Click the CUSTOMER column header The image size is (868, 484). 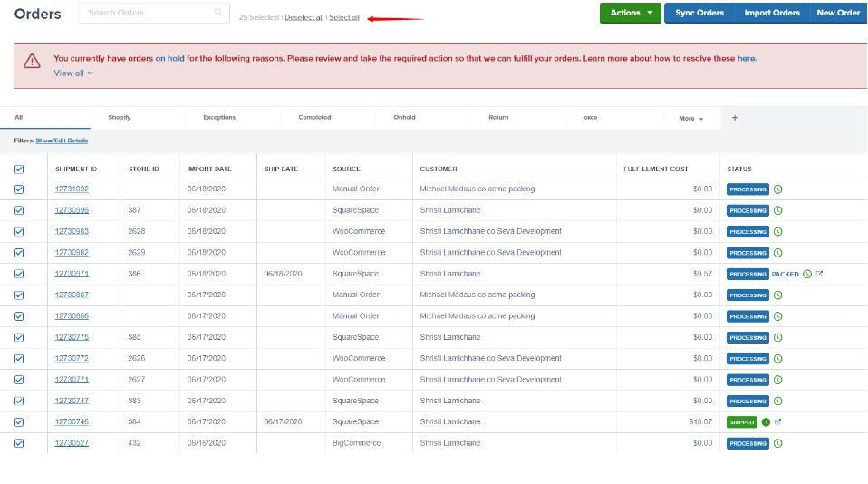(439, 169)
